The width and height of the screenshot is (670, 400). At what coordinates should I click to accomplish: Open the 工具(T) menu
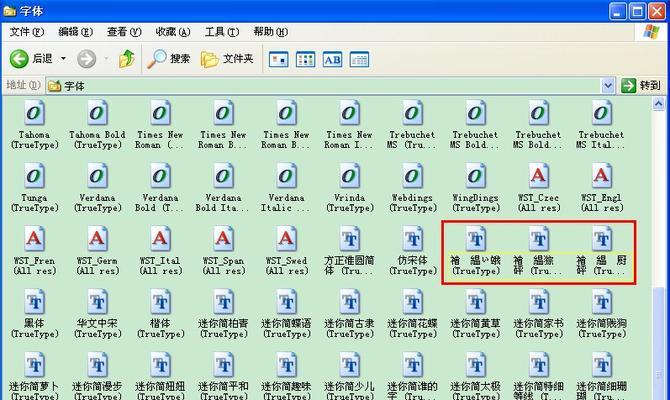click(222, 32)
